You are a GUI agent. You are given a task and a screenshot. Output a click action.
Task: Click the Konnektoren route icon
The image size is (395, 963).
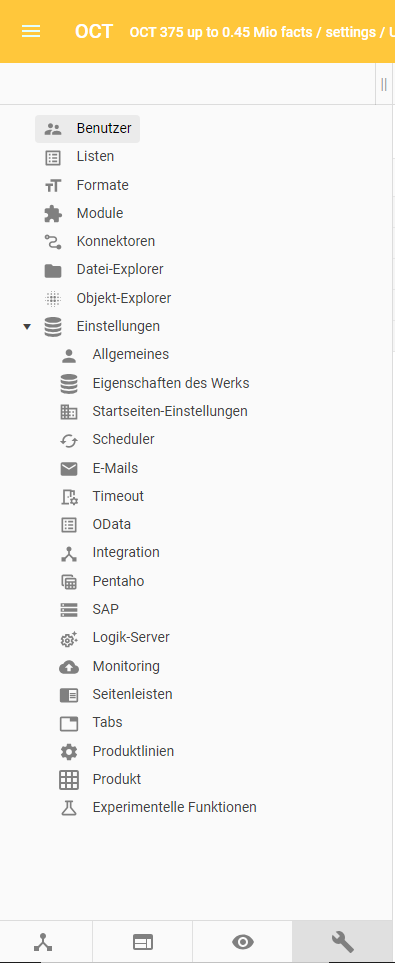coord(53,242)
